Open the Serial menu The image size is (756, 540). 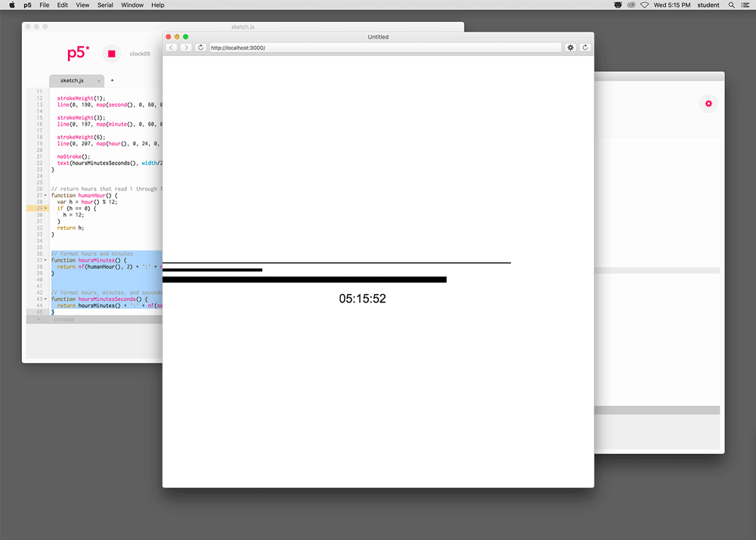pos(105,5)
